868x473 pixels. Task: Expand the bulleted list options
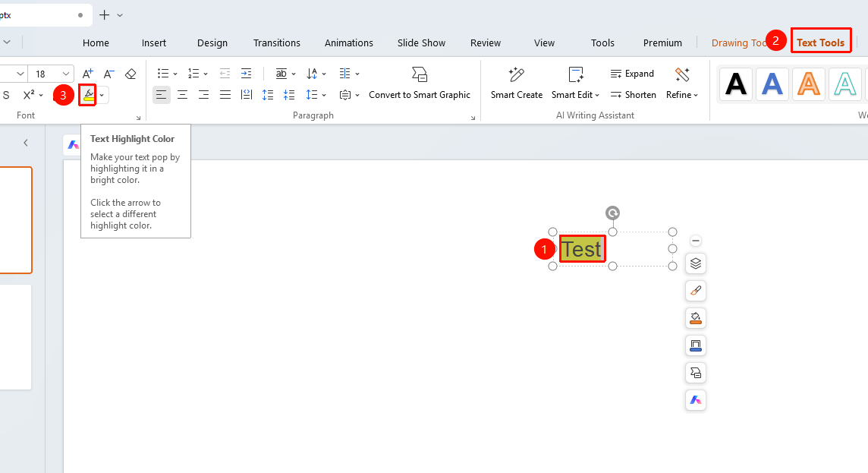coord(175,74)
